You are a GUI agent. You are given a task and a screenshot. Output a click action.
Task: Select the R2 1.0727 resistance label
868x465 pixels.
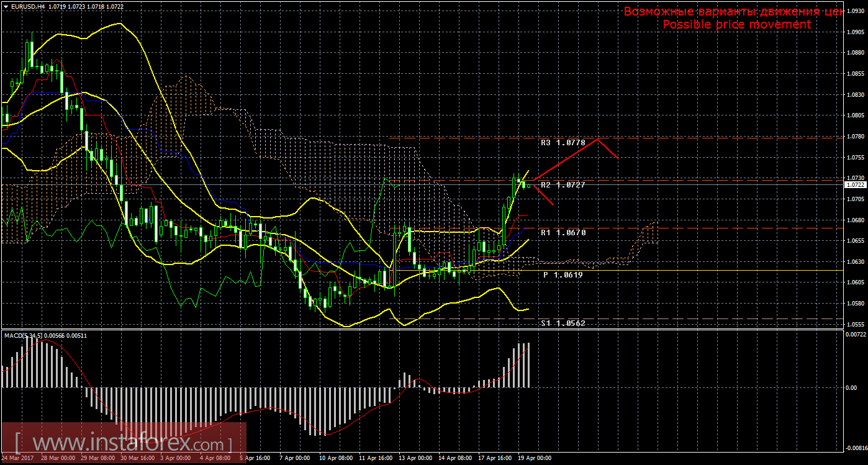pos(563,185)
